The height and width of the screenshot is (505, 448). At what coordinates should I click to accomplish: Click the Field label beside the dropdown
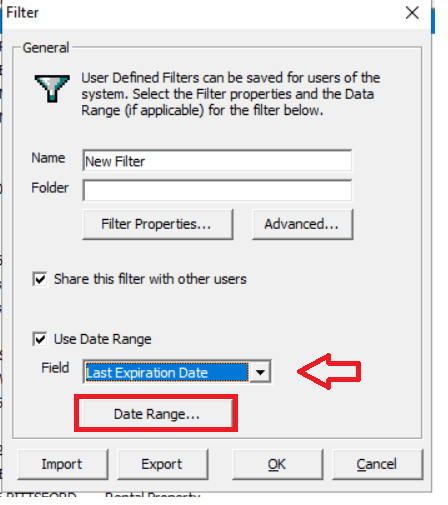click(x=55, y=368)
